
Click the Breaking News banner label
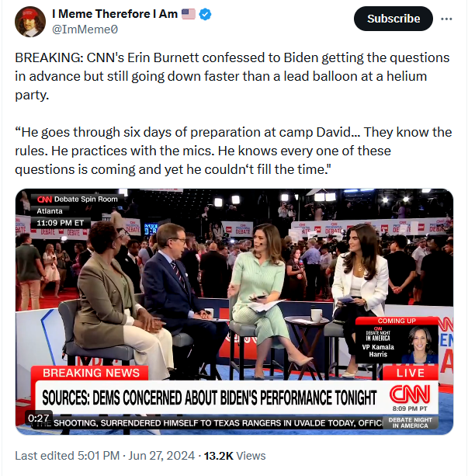[91, 373]
